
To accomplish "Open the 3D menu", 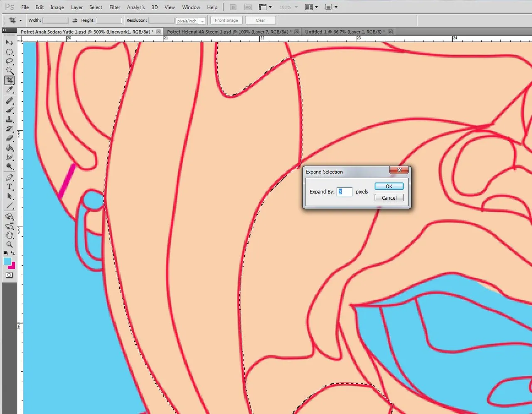I will 155,7.
